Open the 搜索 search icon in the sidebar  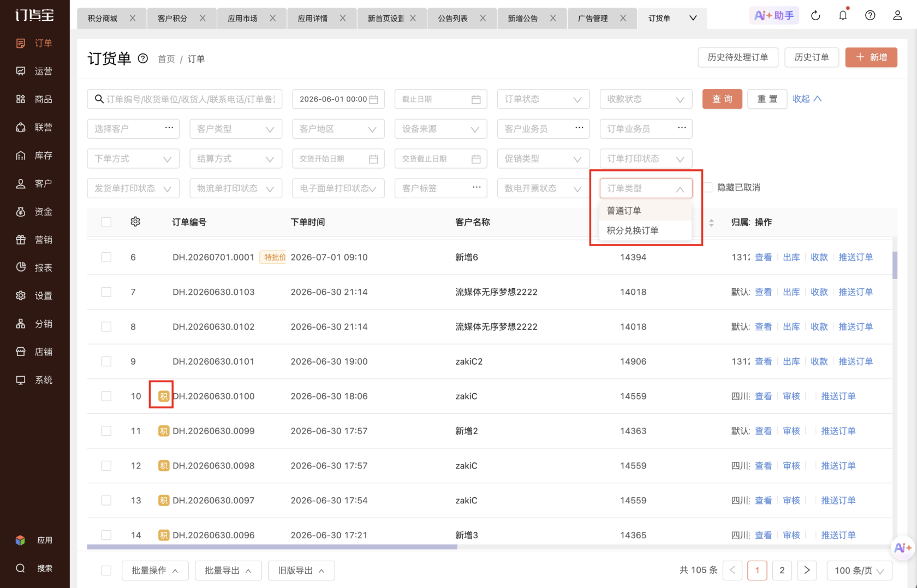tap(21, 568)
